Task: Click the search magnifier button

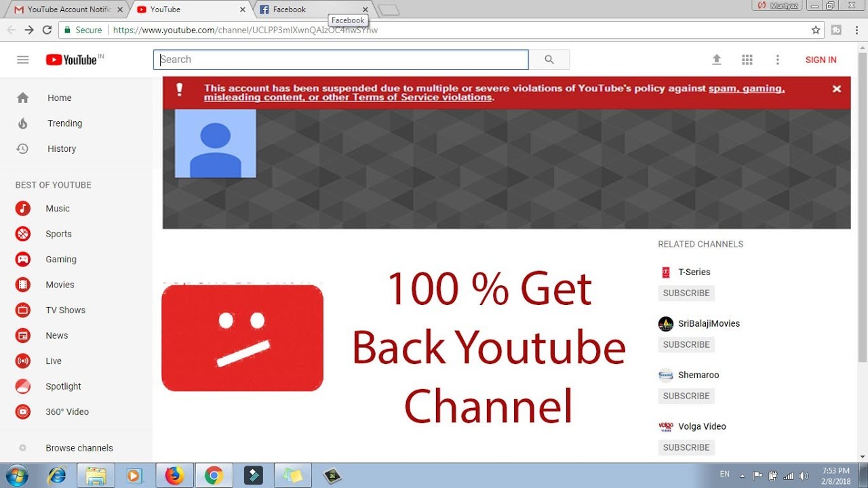Action: 549,60
